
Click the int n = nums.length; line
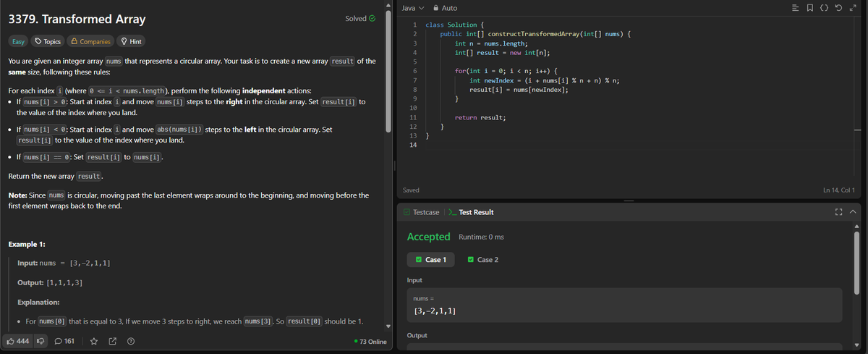(491, 43)
